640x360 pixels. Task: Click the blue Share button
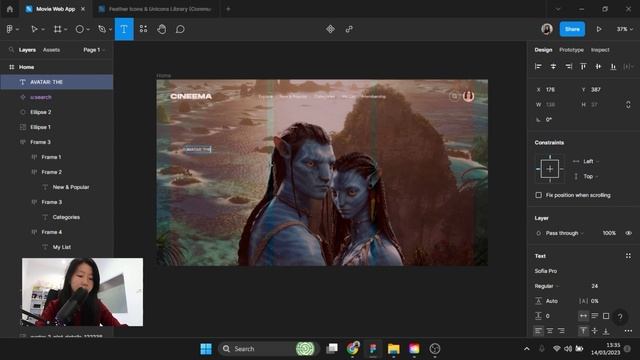click(x=572, y=29)
